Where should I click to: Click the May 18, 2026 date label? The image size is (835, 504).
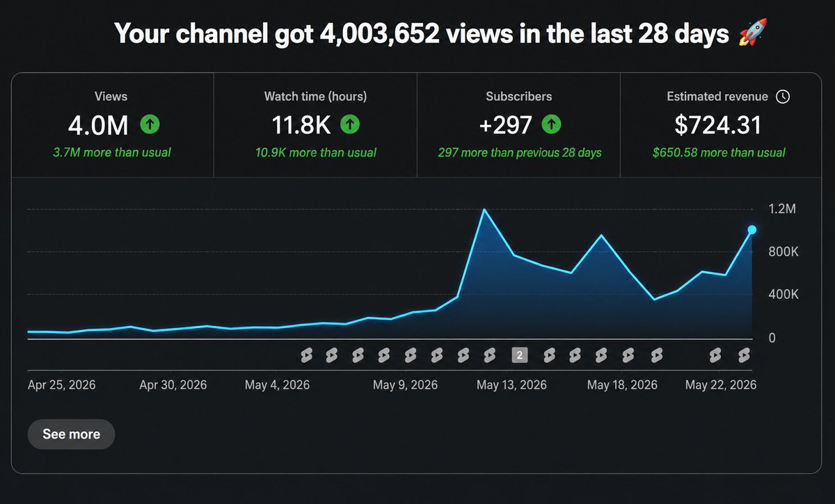tap(622, 384)
